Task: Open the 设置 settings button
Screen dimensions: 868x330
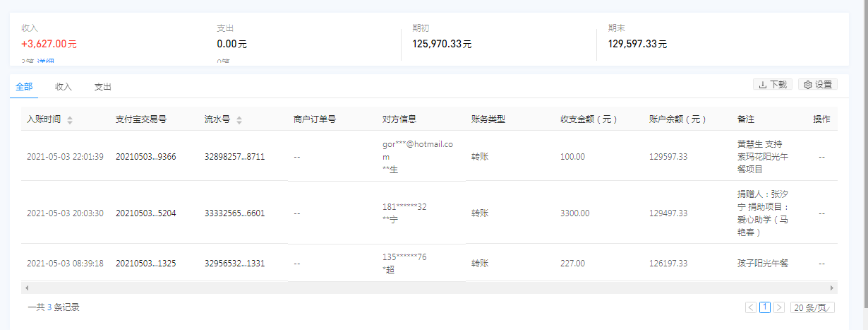Action: pyautogui.click(x=818, y=85)
